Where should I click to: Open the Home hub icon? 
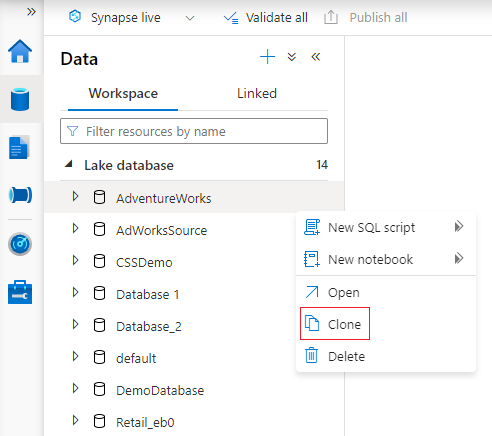20,51
